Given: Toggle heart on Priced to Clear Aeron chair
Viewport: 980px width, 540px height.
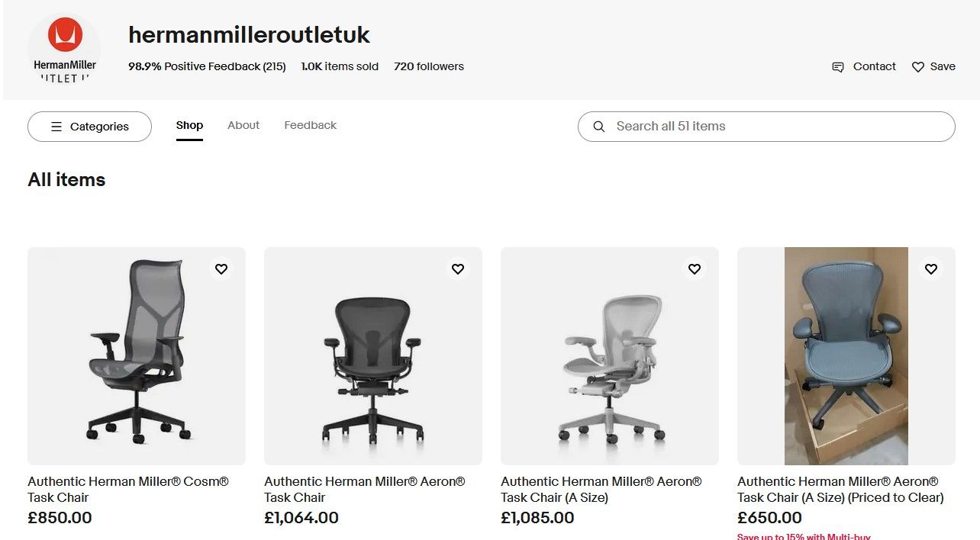Looking at the screenshot, I should [931, 269].
